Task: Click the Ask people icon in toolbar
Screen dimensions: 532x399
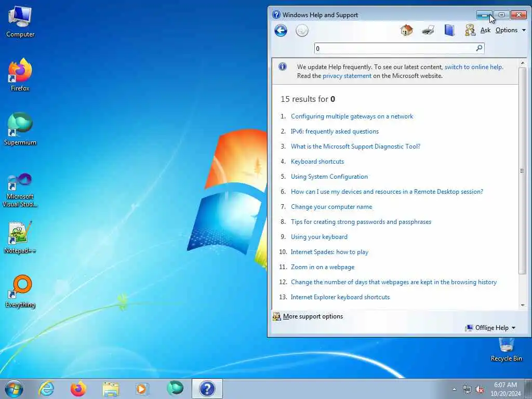Action: pyautogui.click(x=470, y=30)
